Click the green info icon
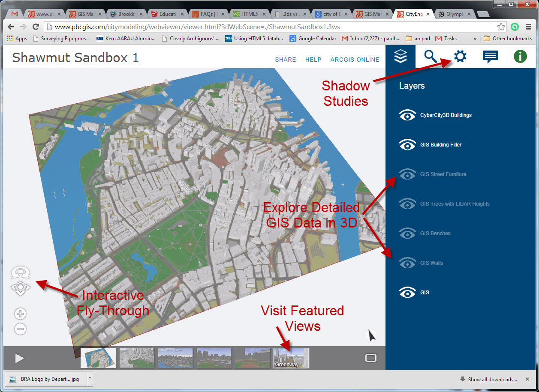 [x=520, y=56]
